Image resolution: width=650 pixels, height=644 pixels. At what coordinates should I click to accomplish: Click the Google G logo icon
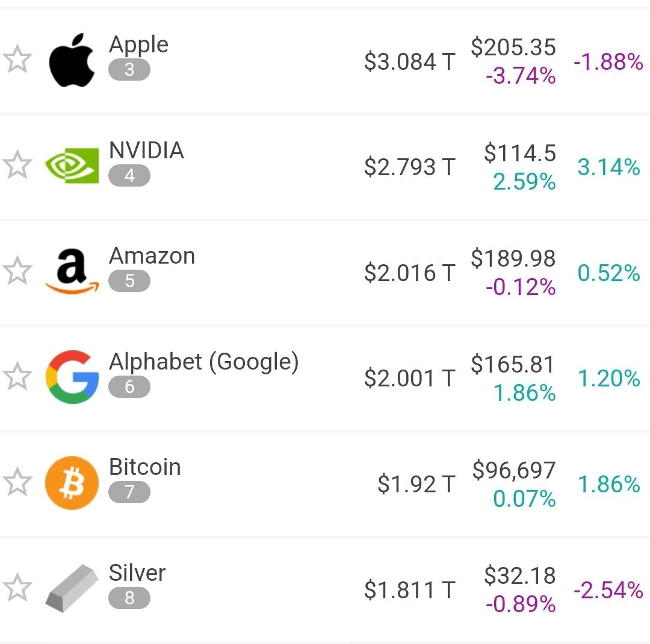[x=72, y=377]
